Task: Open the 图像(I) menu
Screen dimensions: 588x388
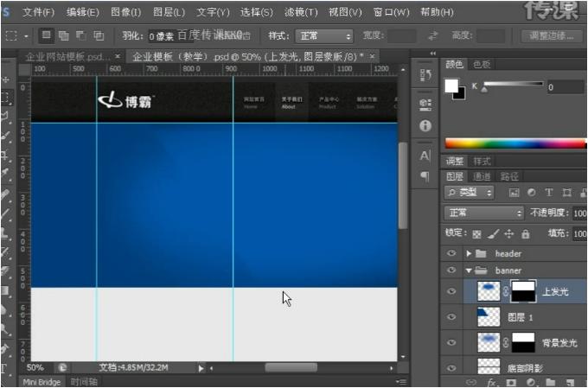Action: (126, 12)
